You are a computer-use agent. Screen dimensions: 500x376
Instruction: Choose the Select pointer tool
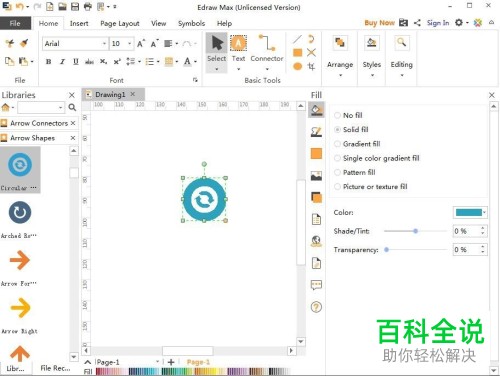click(217, 49)
